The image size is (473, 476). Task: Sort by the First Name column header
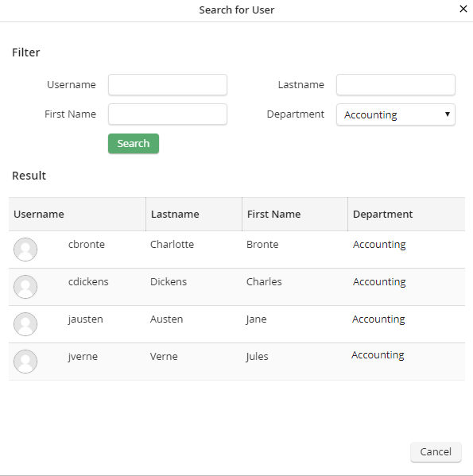[x=295, y=214]
